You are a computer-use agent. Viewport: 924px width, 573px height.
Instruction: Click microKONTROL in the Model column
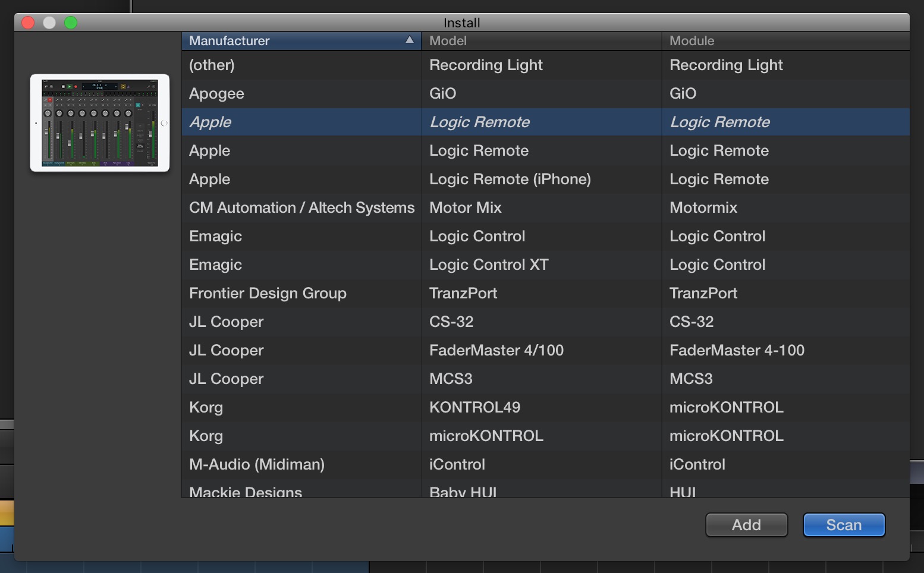click(x=486, y=436)
